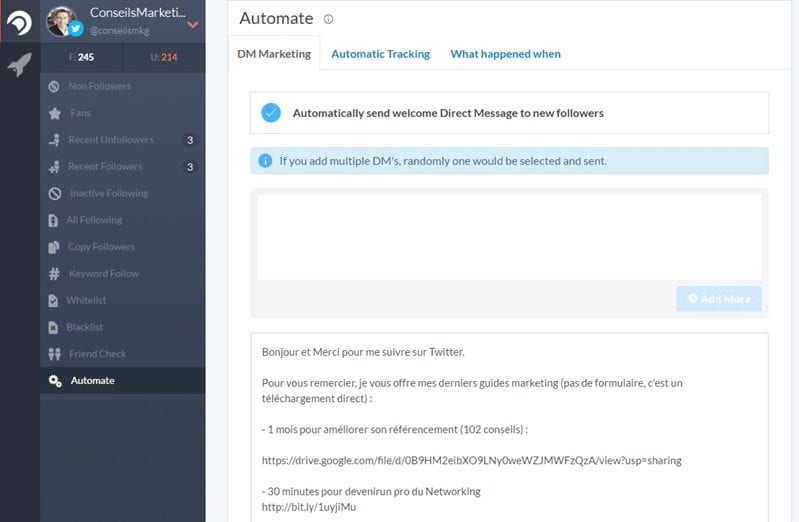This screenshot has height=522, width=799.
Task: Select the DM Marketing tab
Action: pos(274,54)
